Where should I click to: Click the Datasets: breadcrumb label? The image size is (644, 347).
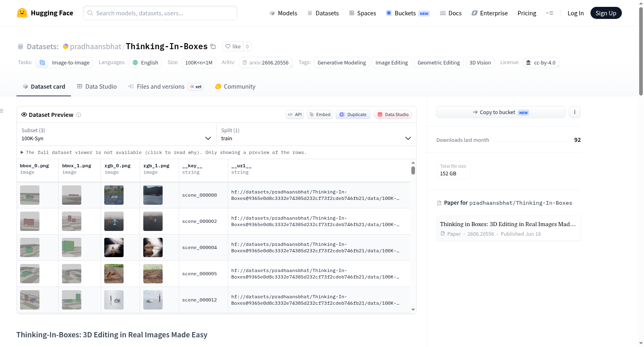tap(43, 47)
